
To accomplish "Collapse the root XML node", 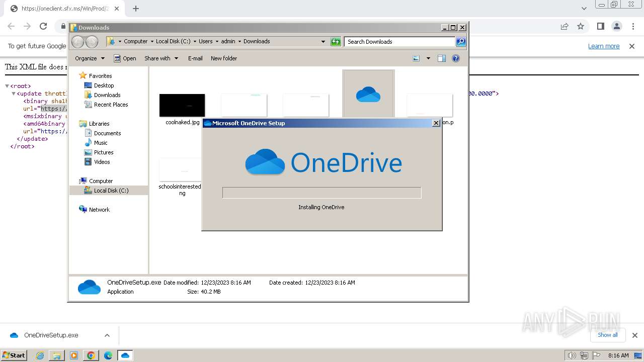I will (8, 86).
